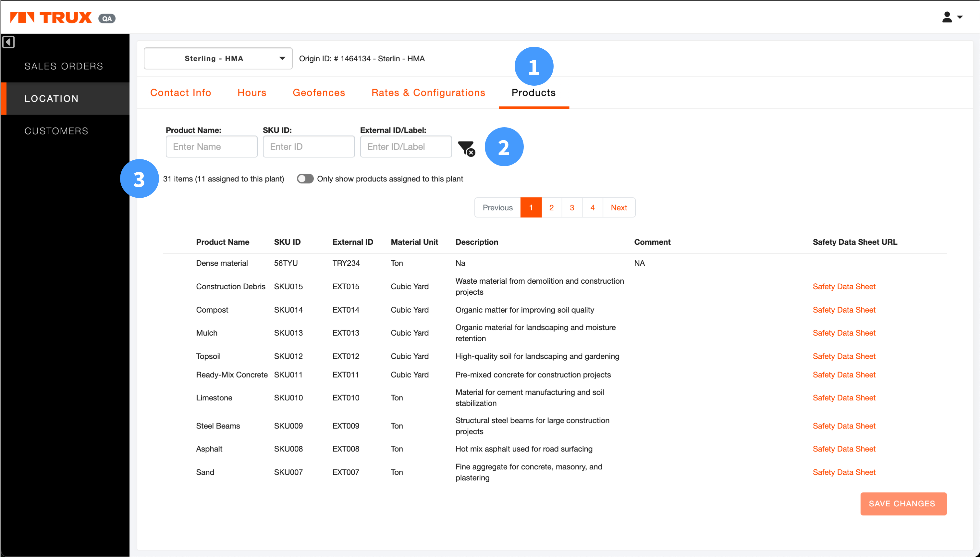Click the QA environment badge
980x557 pixels.
[x=107, y=19]
